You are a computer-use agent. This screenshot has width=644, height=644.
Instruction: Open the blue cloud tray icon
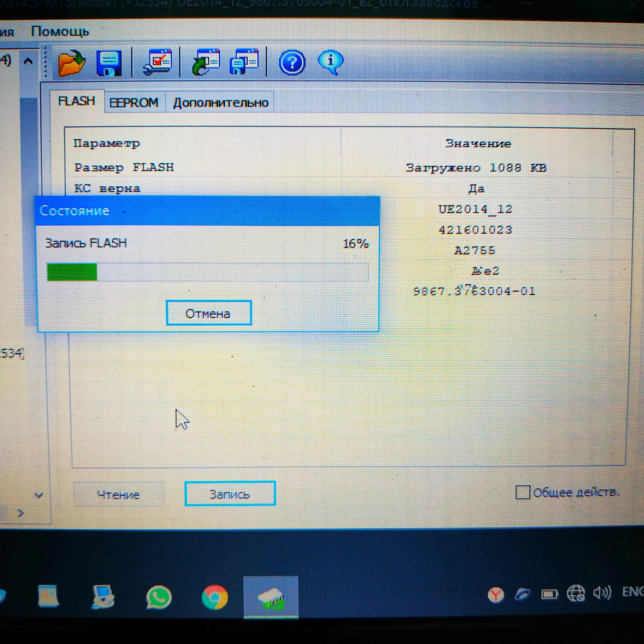[522, 594]
